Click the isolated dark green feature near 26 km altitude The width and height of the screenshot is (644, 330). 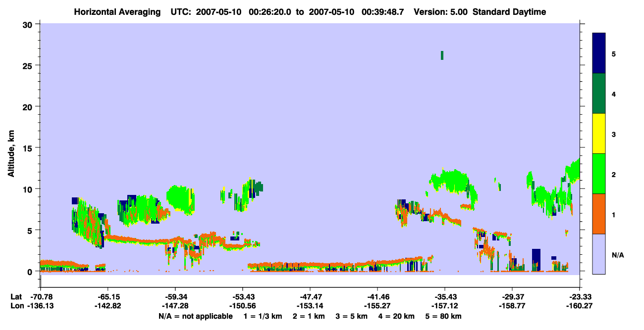coord(442,55)
